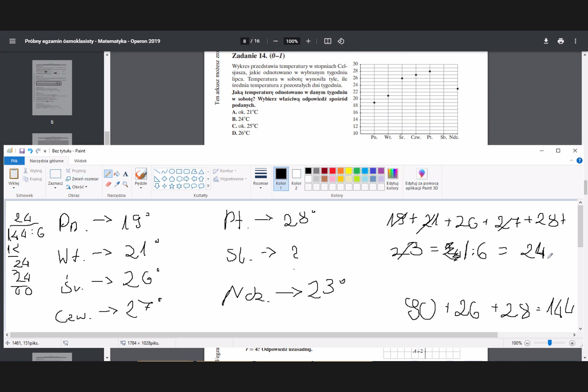Click Zmień rozmiar resize button
Image resolution: width=588 pixels, height=392 pixels.
(82, 179)
